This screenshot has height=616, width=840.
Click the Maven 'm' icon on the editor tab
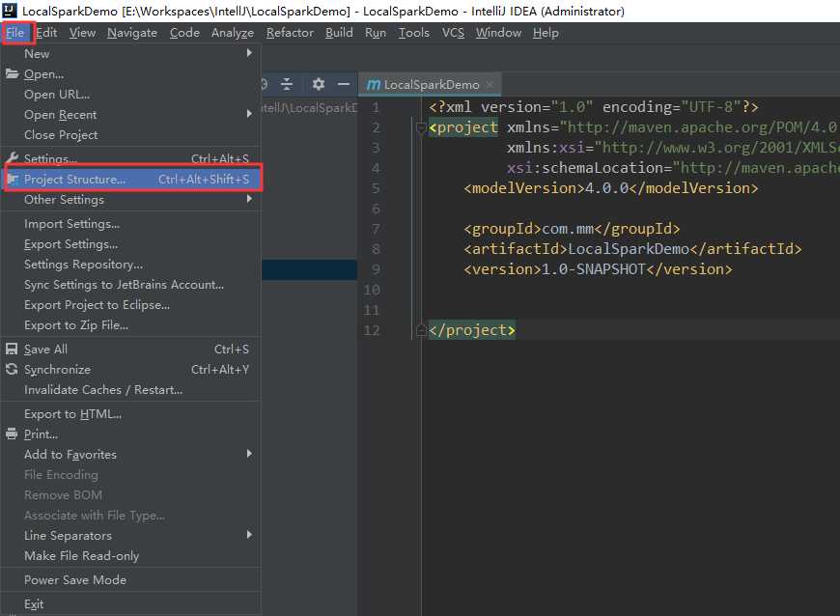click(374, 85)
